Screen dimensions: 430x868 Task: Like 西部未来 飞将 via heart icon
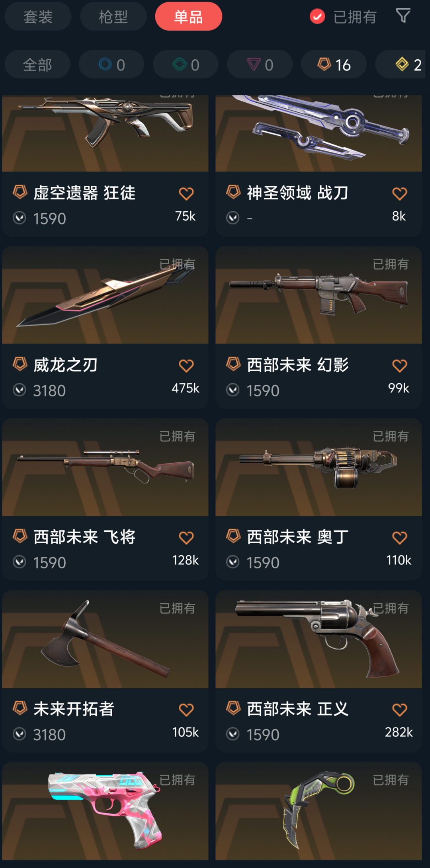(186, 538)
